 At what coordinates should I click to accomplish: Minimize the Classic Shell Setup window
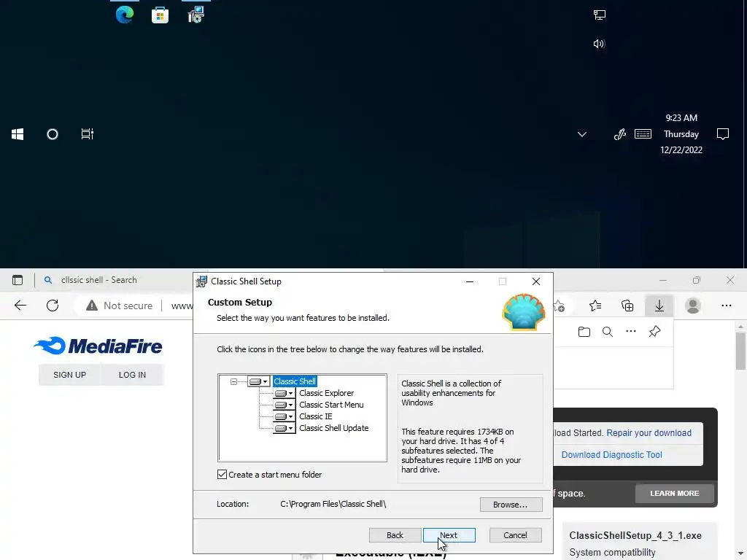[x=470, y=281]
